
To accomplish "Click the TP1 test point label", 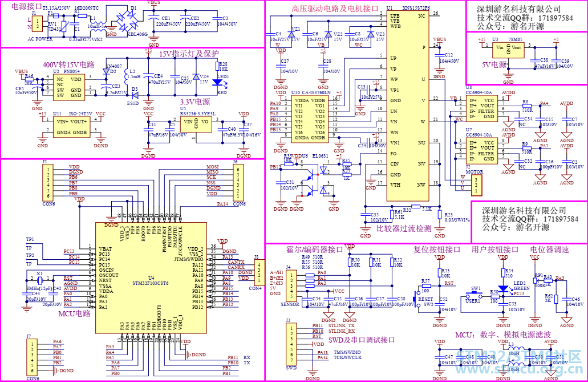I will click(x=30, y=239).
